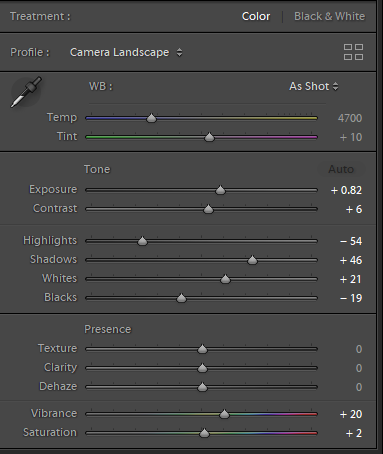Click the Presence section label
Image resolution: width=383 pixels, height=454 pixels.
108,329
